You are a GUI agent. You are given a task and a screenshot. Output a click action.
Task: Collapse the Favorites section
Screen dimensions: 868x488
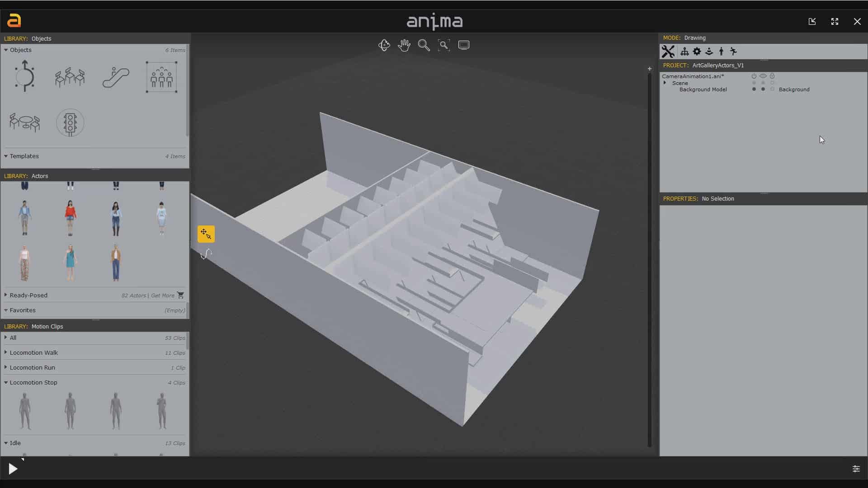6,310
